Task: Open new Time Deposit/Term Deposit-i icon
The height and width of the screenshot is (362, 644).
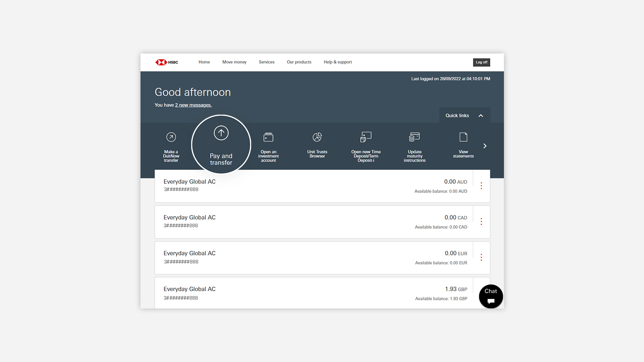Action: tap(366, 137)
